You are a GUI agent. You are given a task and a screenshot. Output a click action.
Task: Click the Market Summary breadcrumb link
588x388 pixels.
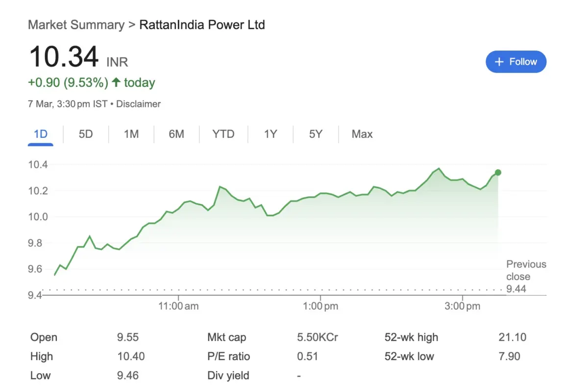(x=75, y=25)
